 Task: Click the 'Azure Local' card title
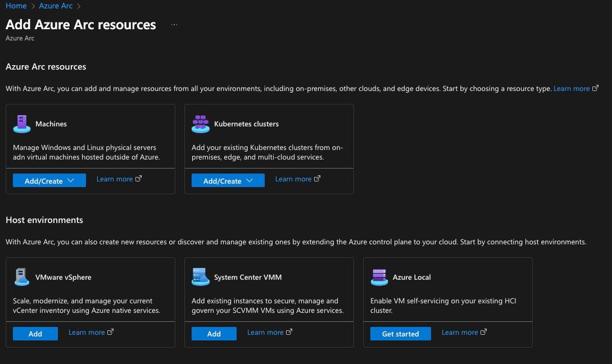click(412, 277)
